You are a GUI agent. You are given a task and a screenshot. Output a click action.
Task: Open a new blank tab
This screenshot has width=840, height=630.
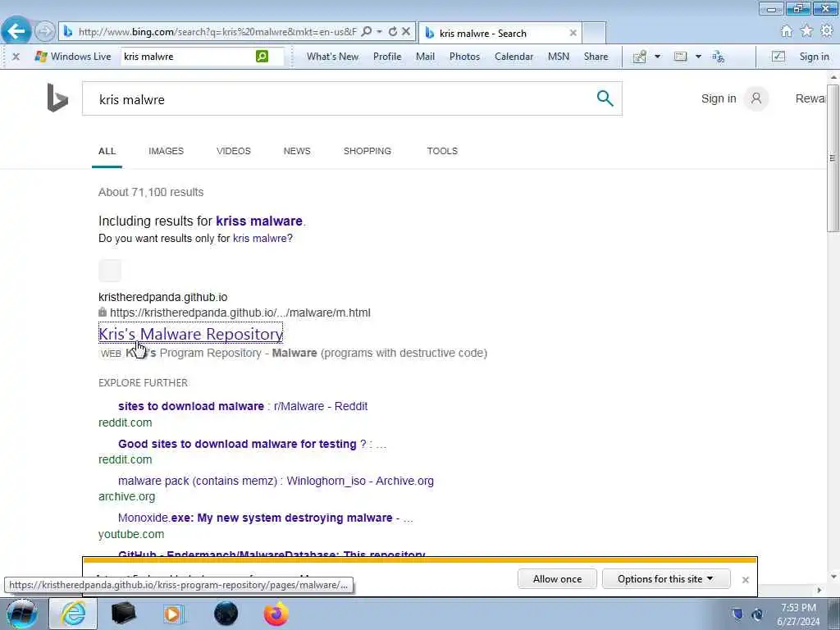[594, 33]
